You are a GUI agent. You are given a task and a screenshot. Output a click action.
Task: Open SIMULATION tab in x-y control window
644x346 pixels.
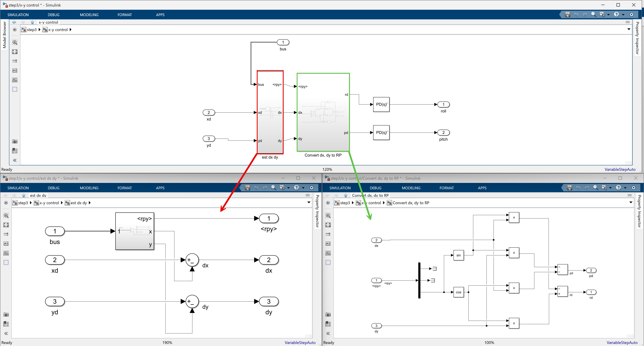[18, 15]
